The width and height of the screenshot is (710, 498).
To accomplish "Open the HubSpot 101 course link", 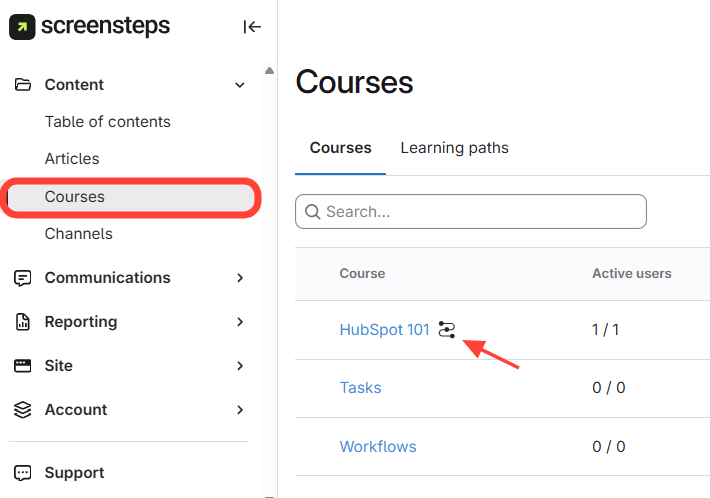I will coord(384,330).
